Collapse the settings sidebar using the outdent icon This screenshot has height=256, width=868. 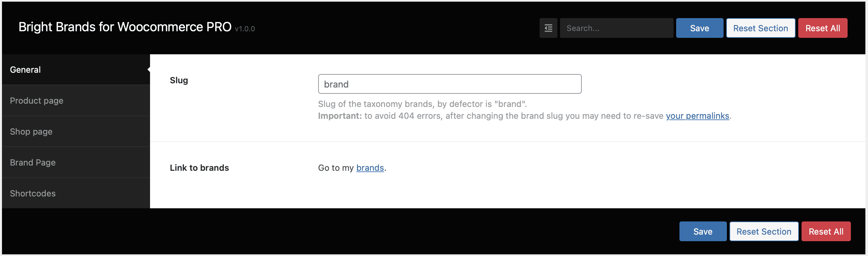coord(548,28)
